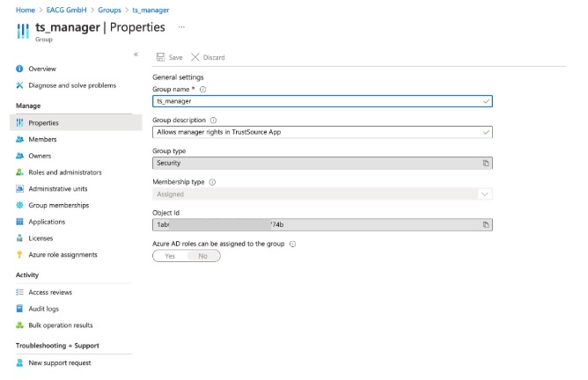
Task: Click the Azure role assignments key icon
Action: point(19,255)
